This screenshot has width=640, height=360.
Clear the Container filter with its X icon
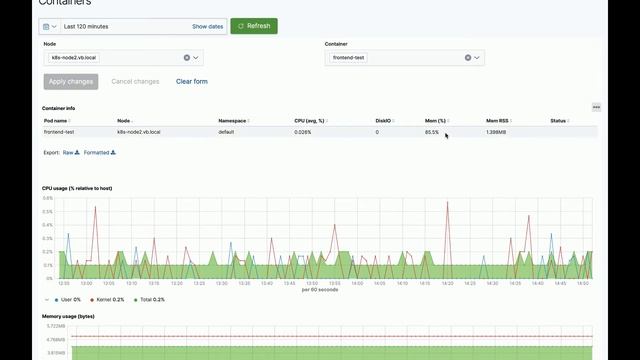(468, 58)
